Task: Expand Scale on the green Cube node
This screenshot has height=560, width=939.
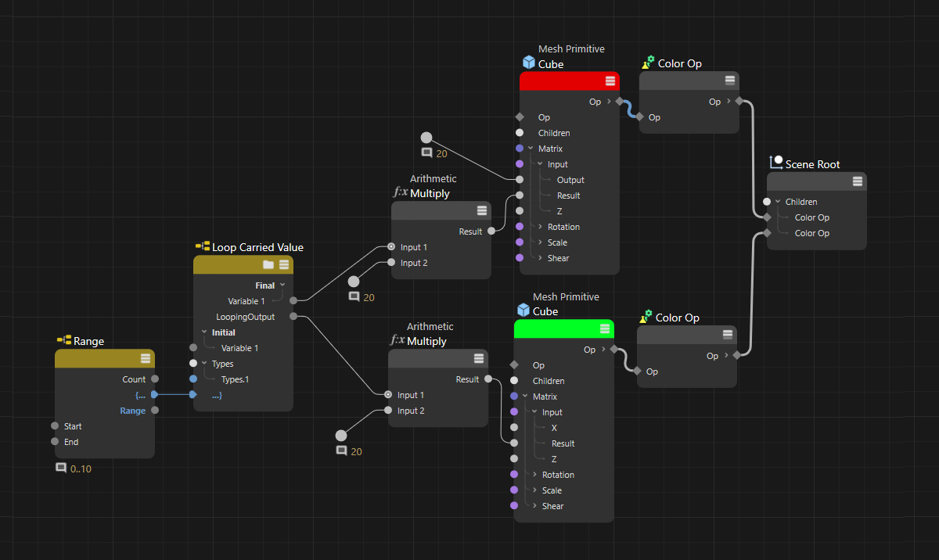Action: [x=534, y=490]
